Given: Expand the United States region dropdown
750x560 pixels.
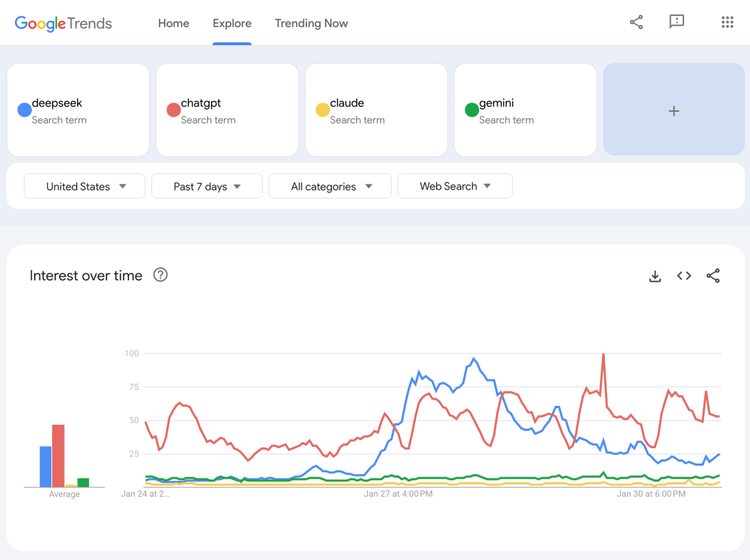Looking at the screenshot, I should coord(85,186).
